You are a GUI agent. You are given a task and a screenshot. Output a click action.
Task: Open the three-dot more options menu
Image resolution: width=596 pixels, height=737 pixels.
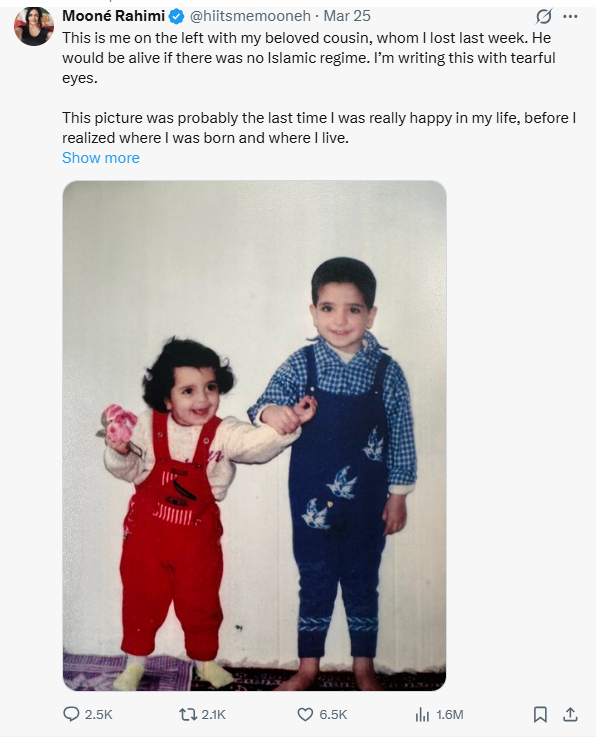tap(570, 16)
